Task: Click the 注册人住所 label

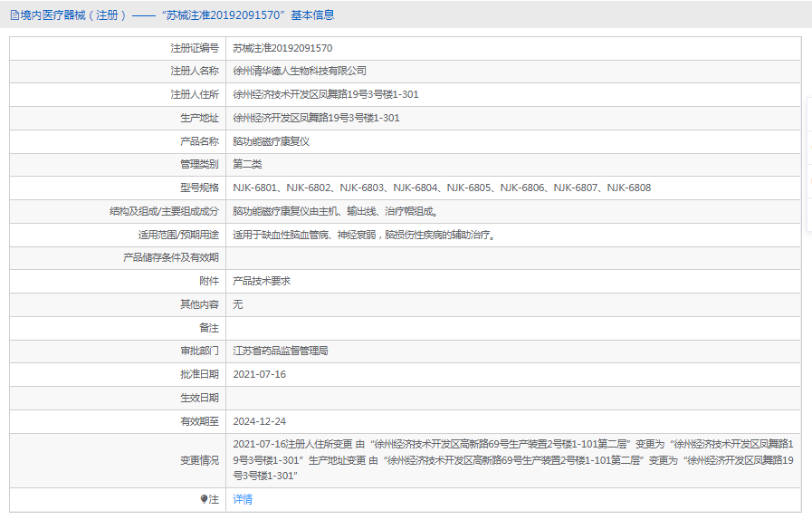Action: (x=195, y=94)
